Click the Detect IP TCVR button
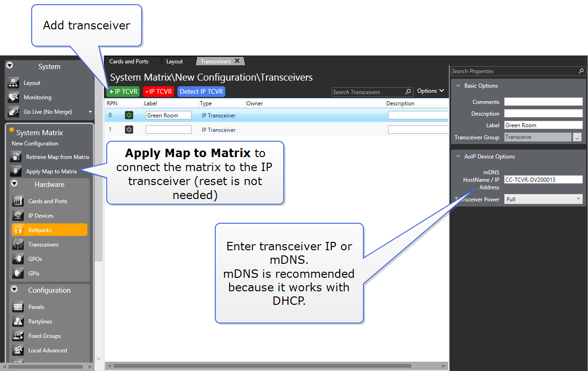Viewport: 588px width, 371px height. click(201, 91)
